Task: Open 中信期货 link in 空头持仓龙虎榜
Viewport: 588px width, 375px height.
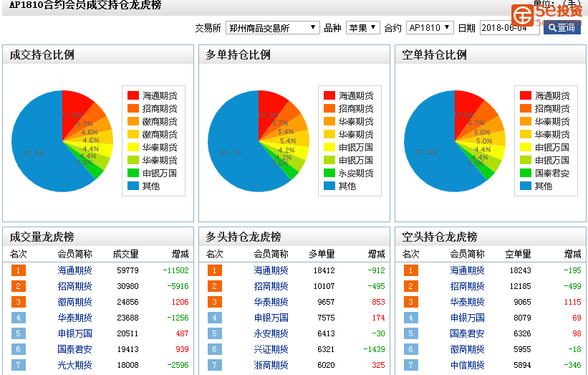Action: click(x=467, y=365)
